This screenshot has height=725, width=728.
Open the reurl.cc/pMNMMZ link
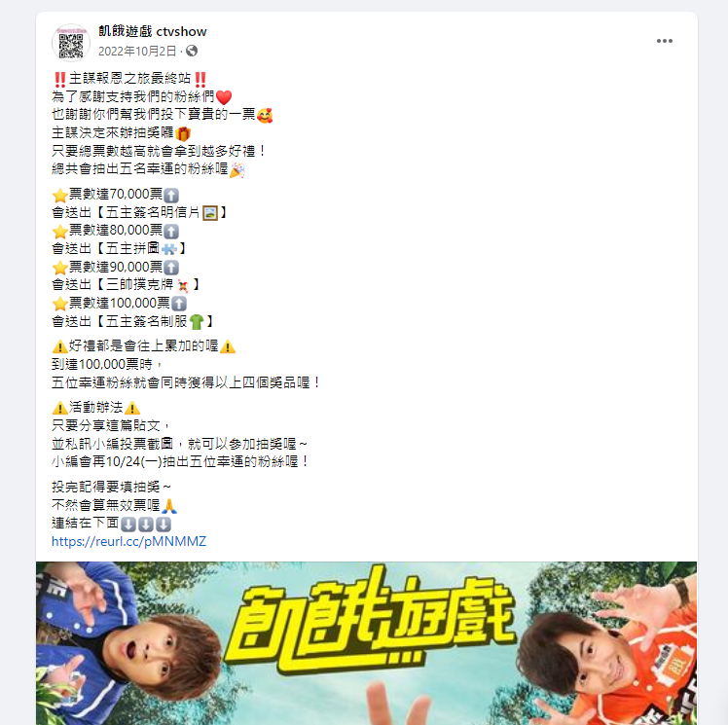(128, 542)
